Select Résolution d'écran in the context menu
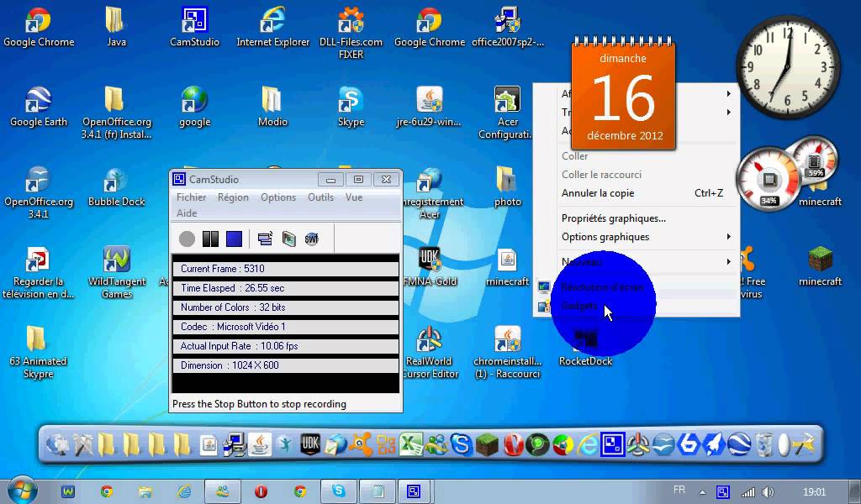The image size is (861, 504). point(637,287)
